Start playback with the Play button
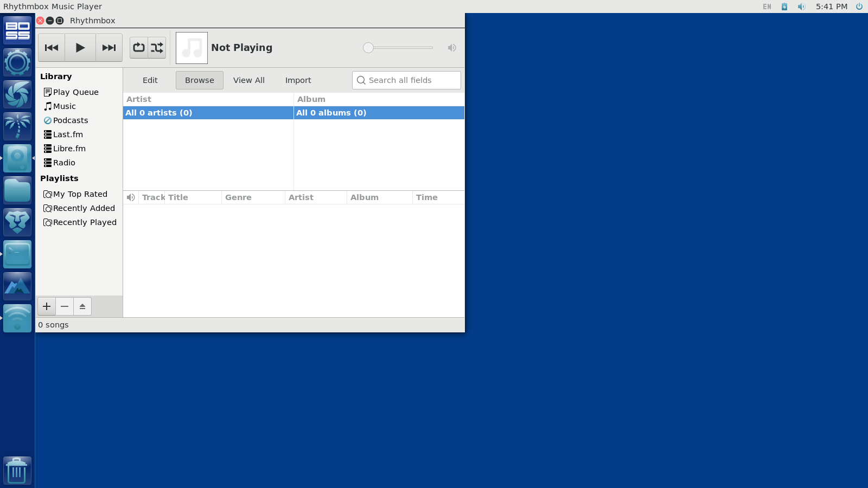Screen dimensions: 868x488 click(x=80, y=48)
